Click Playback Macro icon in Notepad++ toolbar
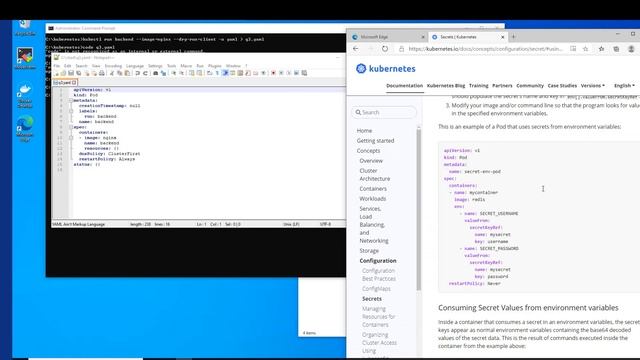Screen dimensions: 640x360 (289, 73)
